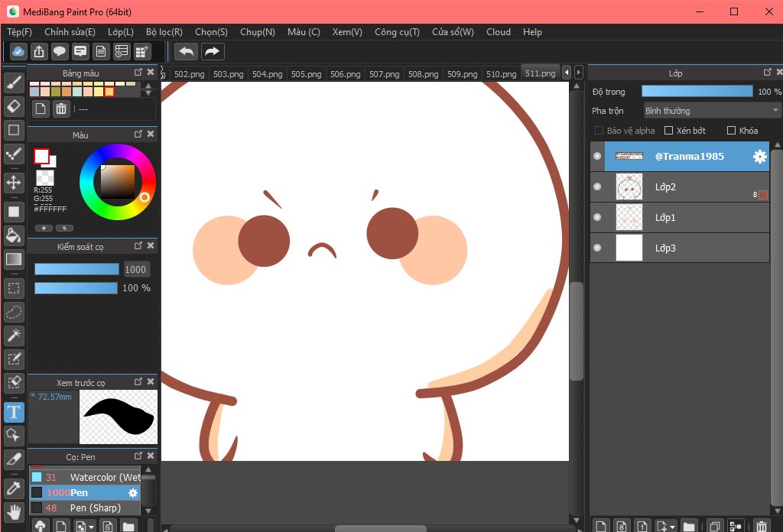The height and width of the screenshot is (532, 783).
Task: Add new color to palette
Action: (41, 109)
